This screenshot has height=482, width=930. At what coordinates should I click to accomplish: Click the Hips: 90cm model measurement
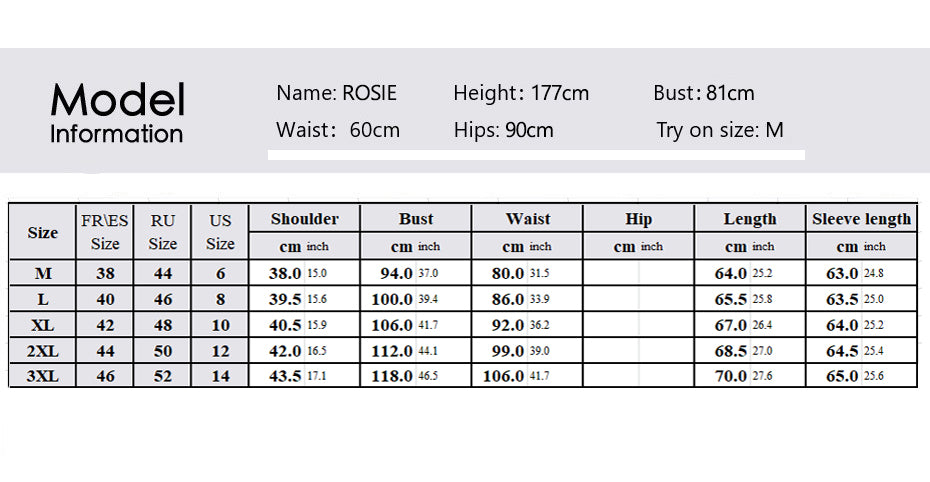[x=503, y=130]
